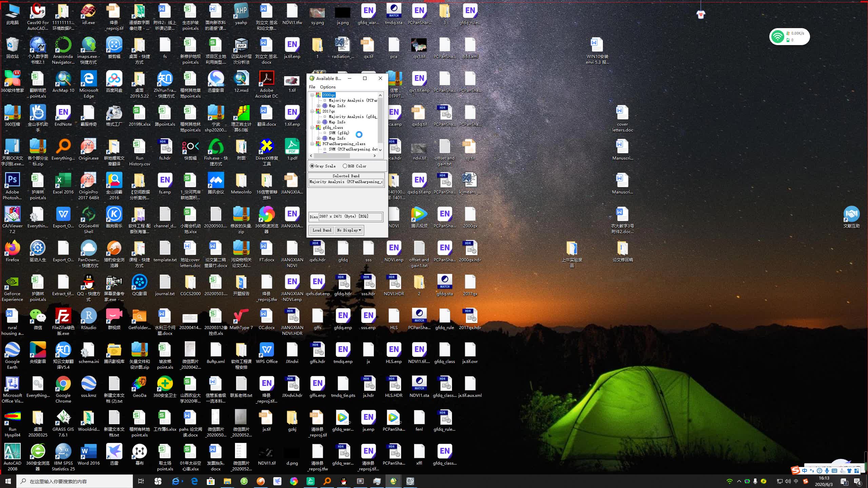Select the Microsoft Edge desktop icon

(89, 85)
